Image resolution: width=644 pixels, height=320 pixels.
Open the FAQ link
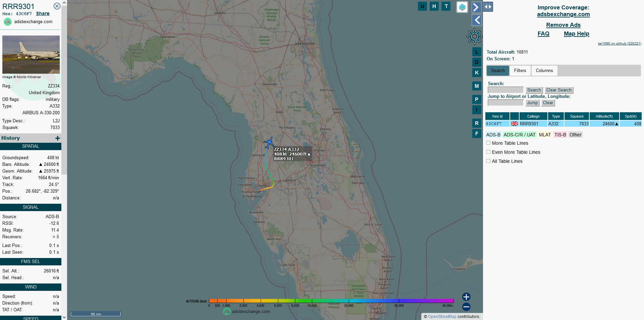click(x=543, y=34)
